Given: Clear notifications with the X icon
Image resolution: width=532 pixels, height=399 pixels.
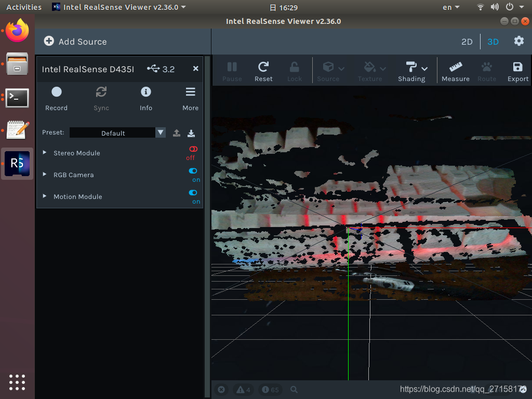Looking at the screenshot, I should pos(221,390).
